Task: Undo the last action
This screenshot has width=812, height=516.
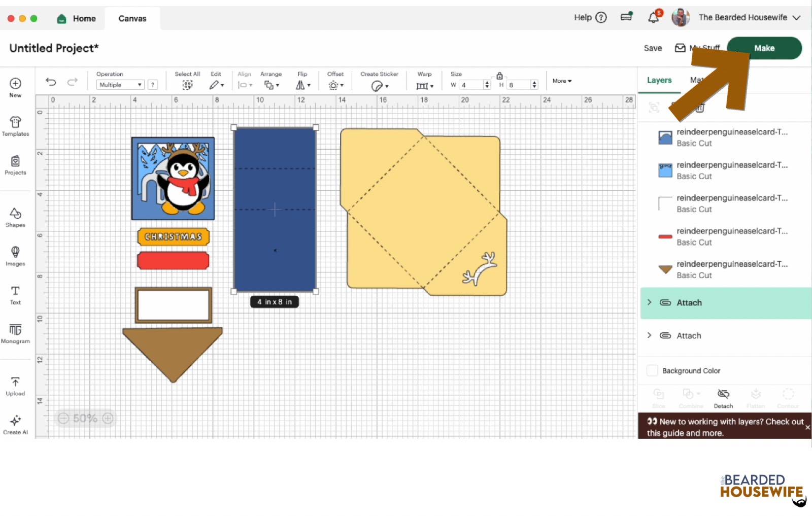Action: click(51, 82)
